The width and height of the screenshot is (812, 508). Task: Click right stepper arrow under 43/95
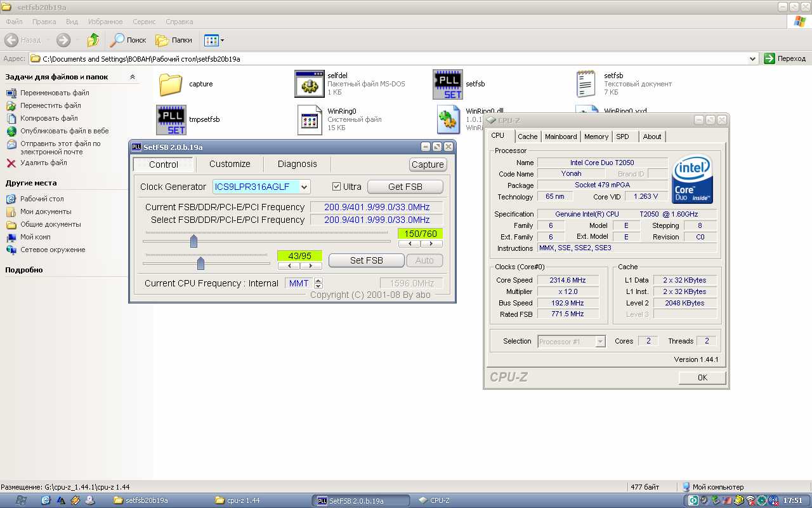[x=311, y=266]
